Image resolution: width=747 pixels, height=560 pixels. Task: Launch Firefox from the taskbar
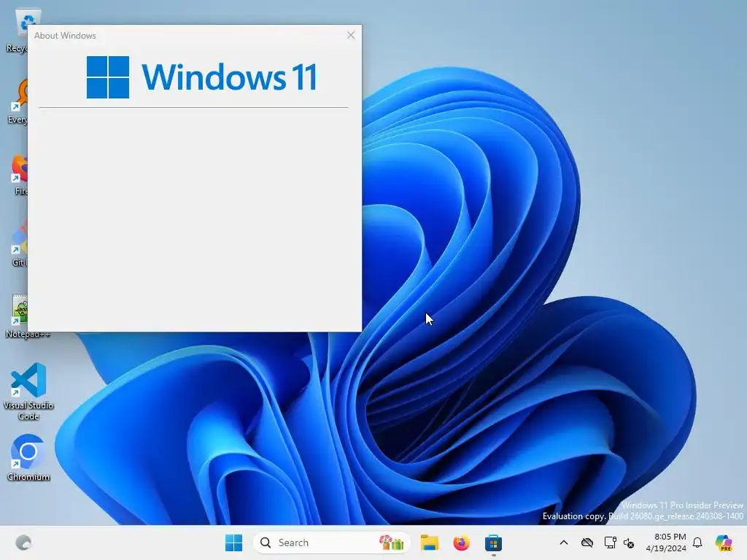(461, 542)
